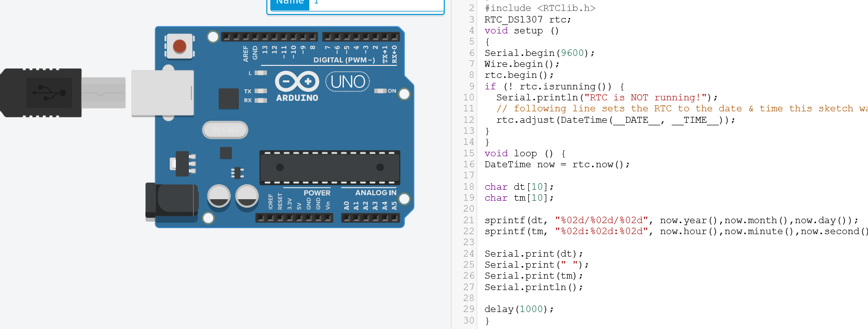Click the TX 1 pin socket
This screenshot has height=329, width=868.
coord(385,37)
